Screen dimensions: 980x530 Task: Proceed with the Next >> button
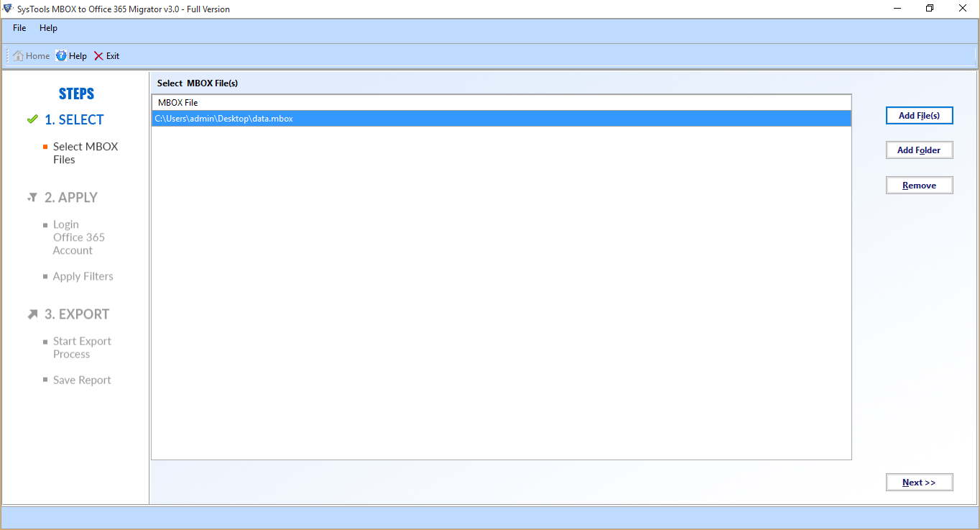[919, 483]
